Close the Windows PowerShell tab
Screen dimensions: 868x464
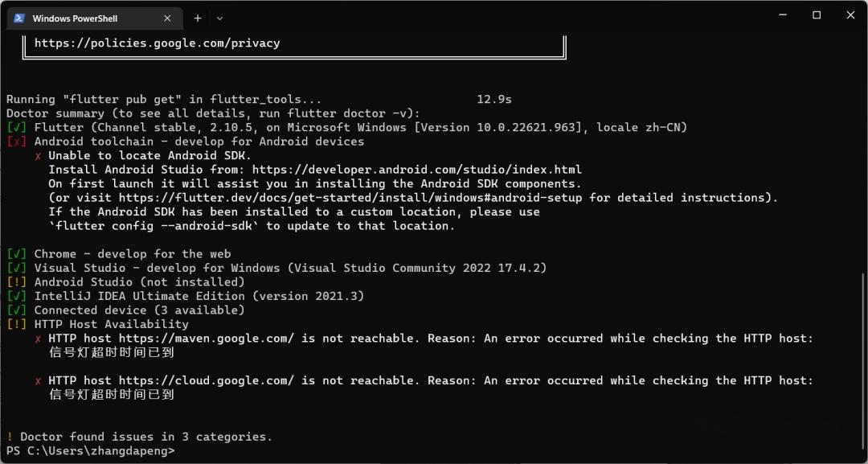click(x=167, y=18)
